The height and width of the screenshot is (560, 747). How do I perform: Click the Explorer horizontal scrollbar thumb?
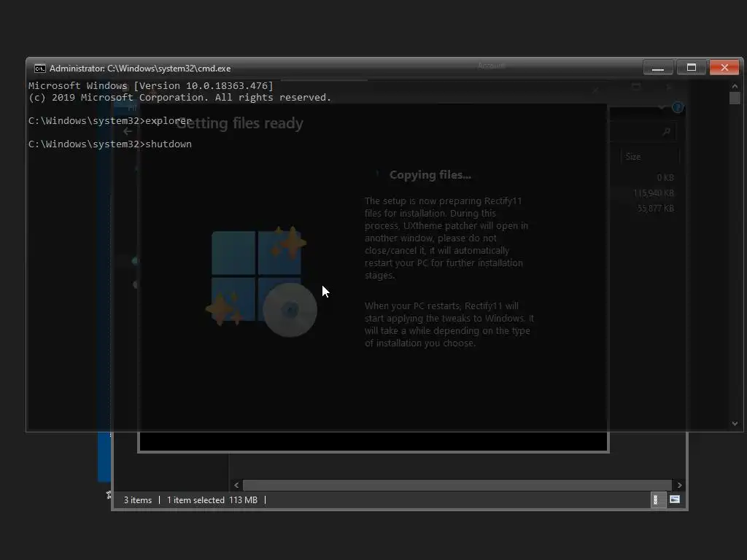pyautogui.click(x=457, y=485)
